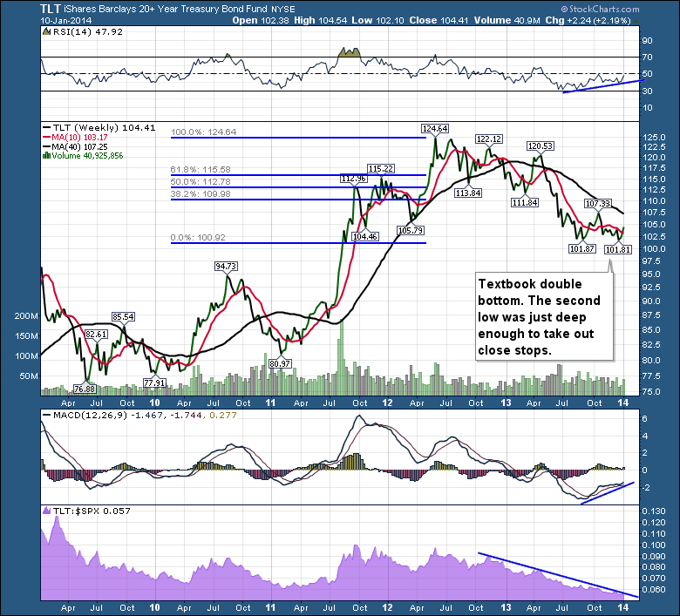This screenshot has height=616, width=680.
Task: Click the RSI(14) indicator legend icon
Action: (x=46, y=31)
